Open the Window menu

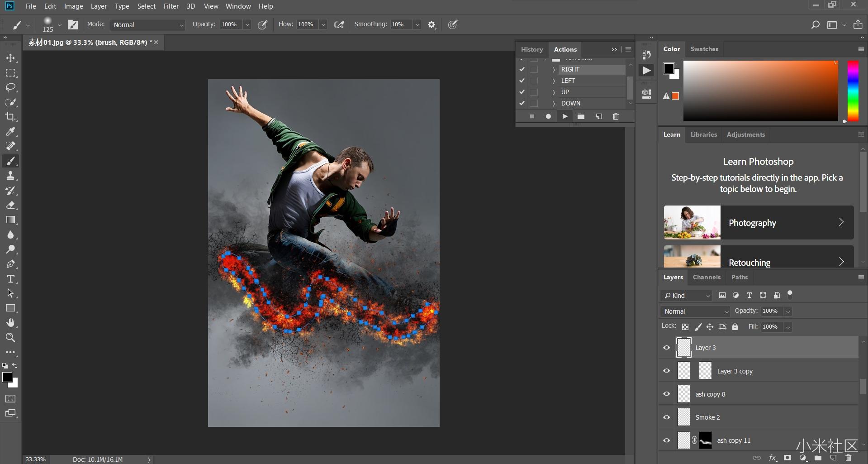pos(238,6)
